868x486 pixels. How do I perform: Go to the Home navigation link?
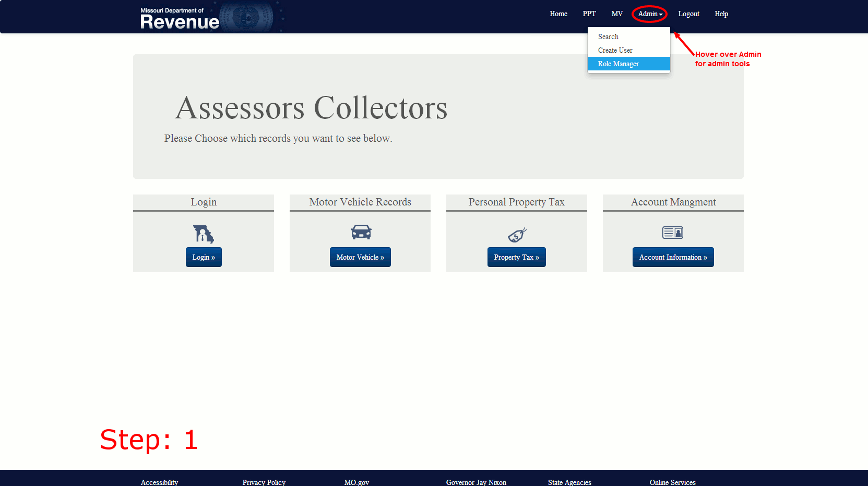(558, 14)
